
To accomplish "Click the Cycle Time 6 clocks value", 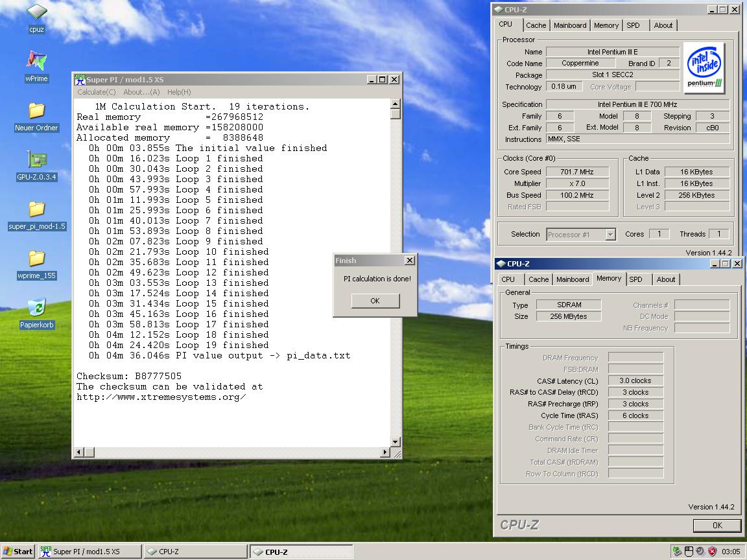I will pyautogui.click(x=635, y=415).
